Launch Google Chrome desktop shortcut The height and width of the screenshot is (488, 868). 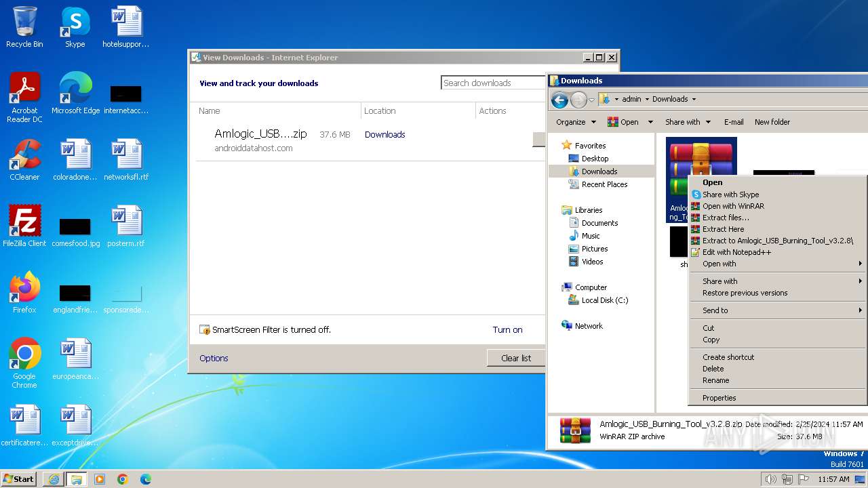[x=24, y=363]
